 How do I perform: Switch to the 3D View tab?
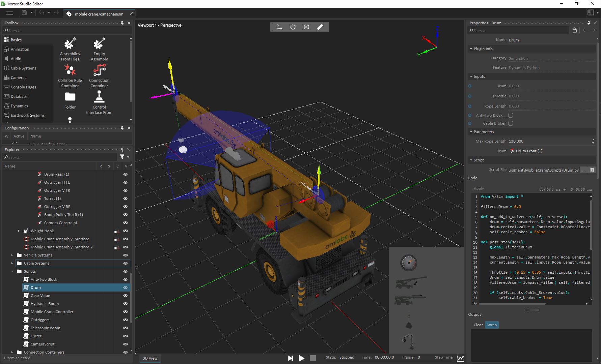150,358
